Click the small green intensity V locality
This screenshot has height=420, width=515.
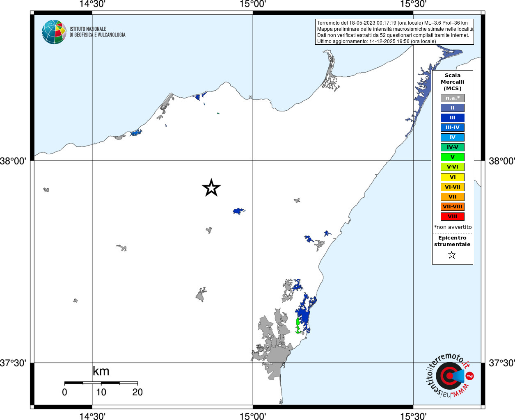298,325
